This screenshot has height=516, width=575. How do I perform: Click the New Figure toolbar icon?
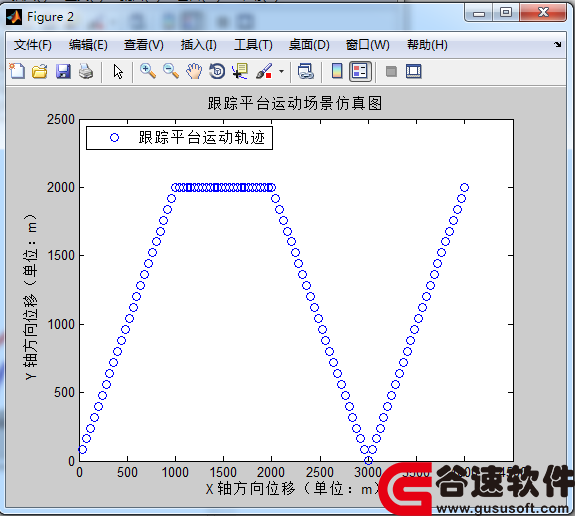(x=17, y=71)
